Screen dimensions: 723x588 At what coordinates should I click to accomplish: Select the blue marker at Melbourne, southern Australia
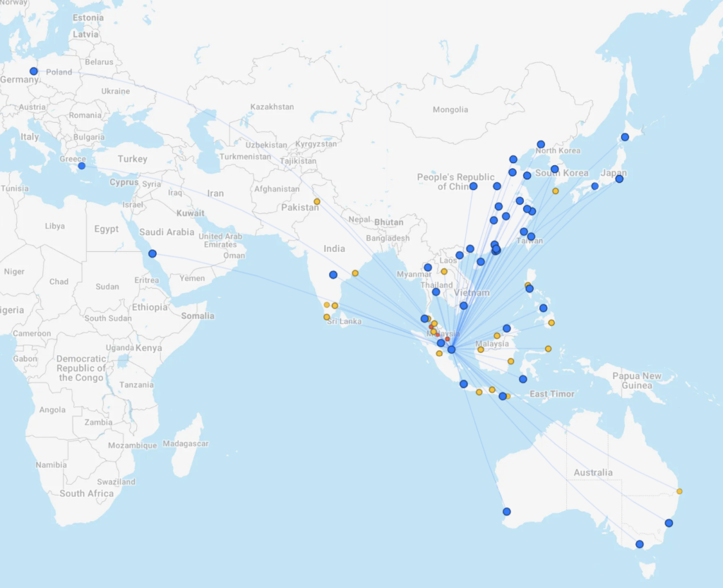(640, 544)
